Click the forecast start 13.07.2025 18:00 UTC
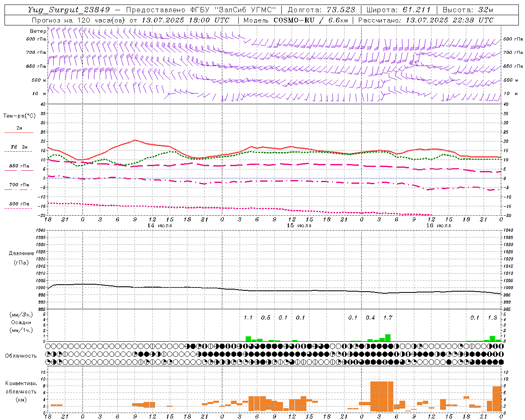 coord(186,20)
